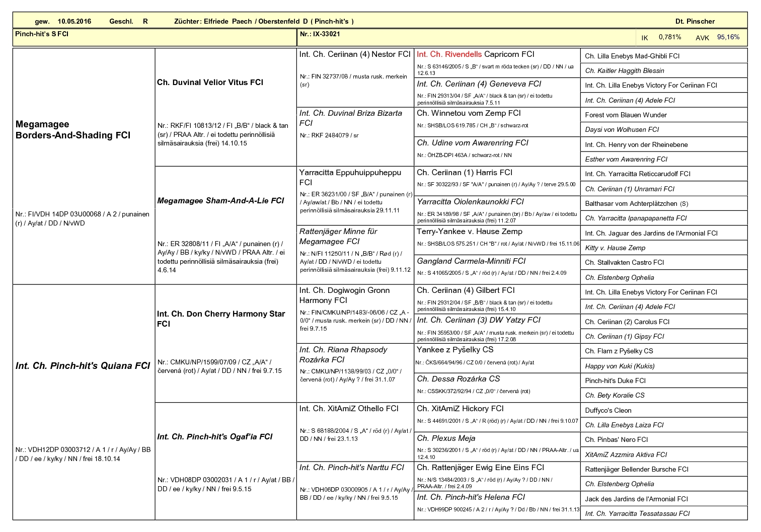Click the number "Nr.: IX-33021"
This screenshot has height=532, width=761.
320,34
